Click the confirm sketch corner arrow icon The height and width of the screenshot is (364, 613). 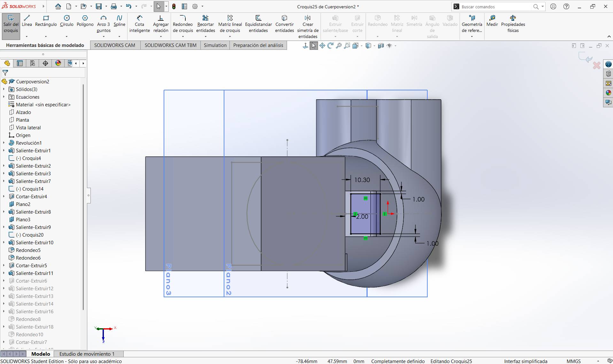(x=585, y=57)
